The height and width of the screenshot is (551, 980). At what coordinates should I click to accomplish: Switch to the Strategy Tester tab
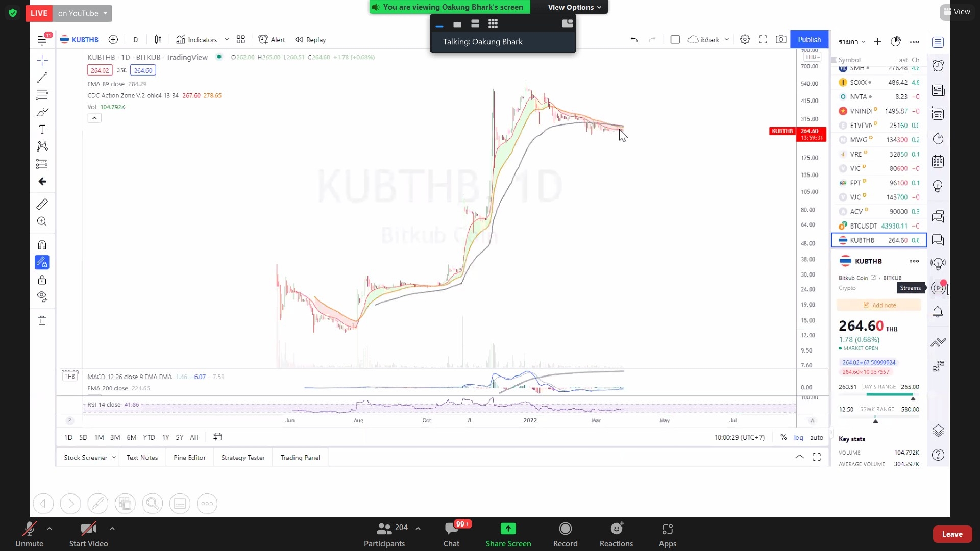(x=243, y=458)
